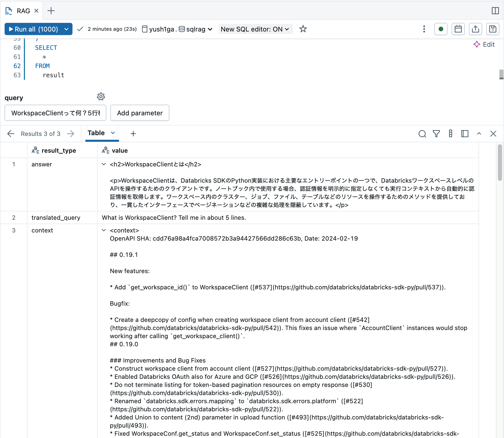Toggle New SQL editor ON setting
This screenshot has height=438, width=504.
pos(255,29)
